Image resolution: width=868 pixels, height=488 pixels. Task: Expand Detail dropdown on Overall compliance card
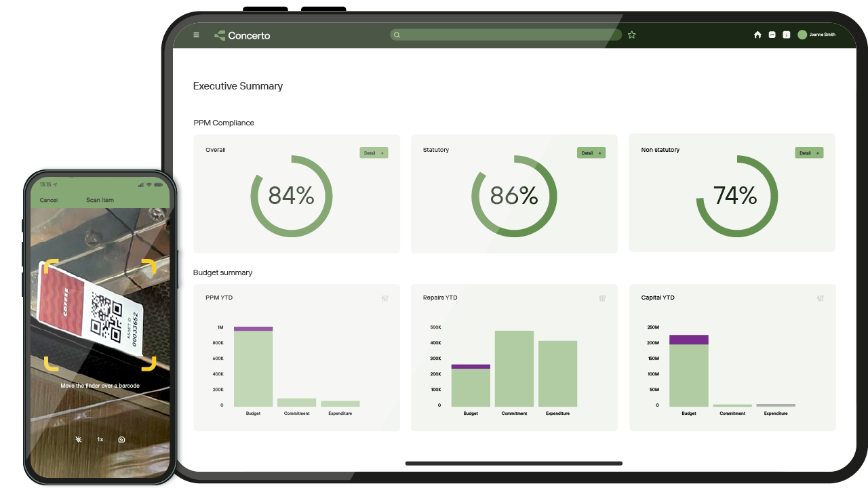pos(374,152)
